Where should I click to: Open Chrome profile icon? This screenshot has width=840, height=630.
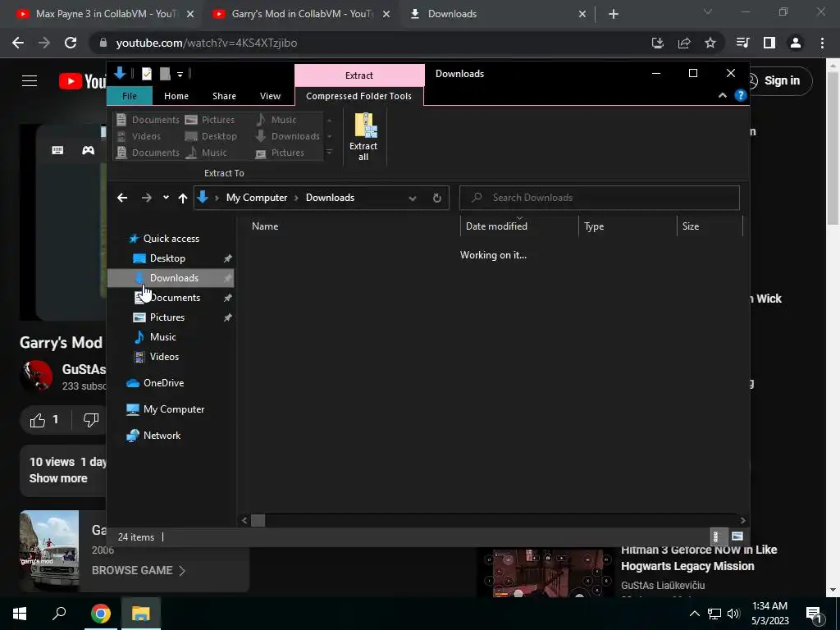click(x=796, y=43)
